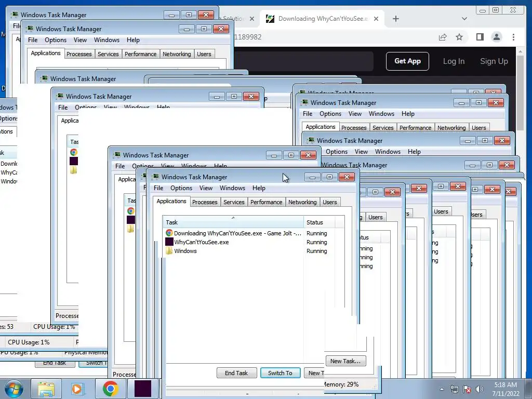532x399 pixels.
Task: Open Performance tab in upper-right Task Manager
Action: tap(415, 128)
